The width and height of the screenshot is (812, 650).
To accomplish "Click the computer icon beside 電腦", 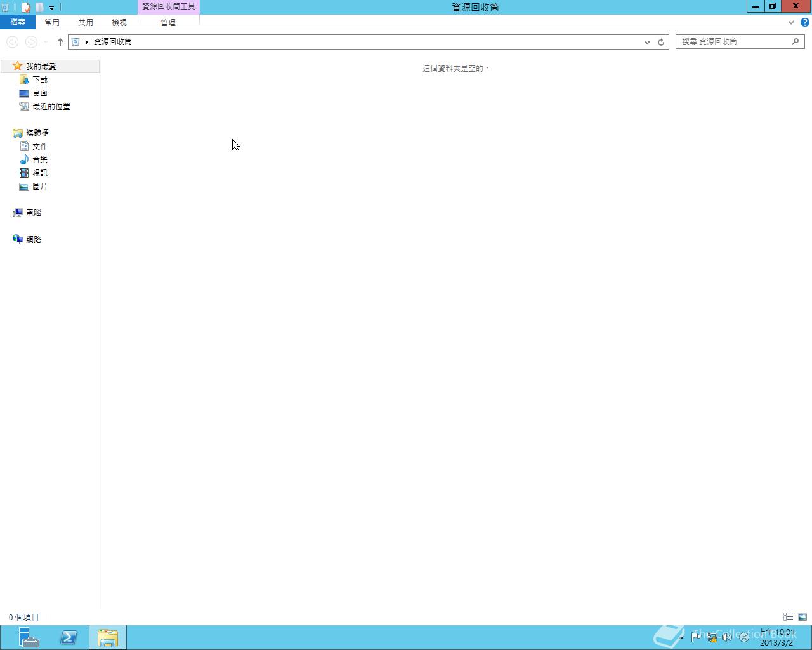I will pos(18,213).
